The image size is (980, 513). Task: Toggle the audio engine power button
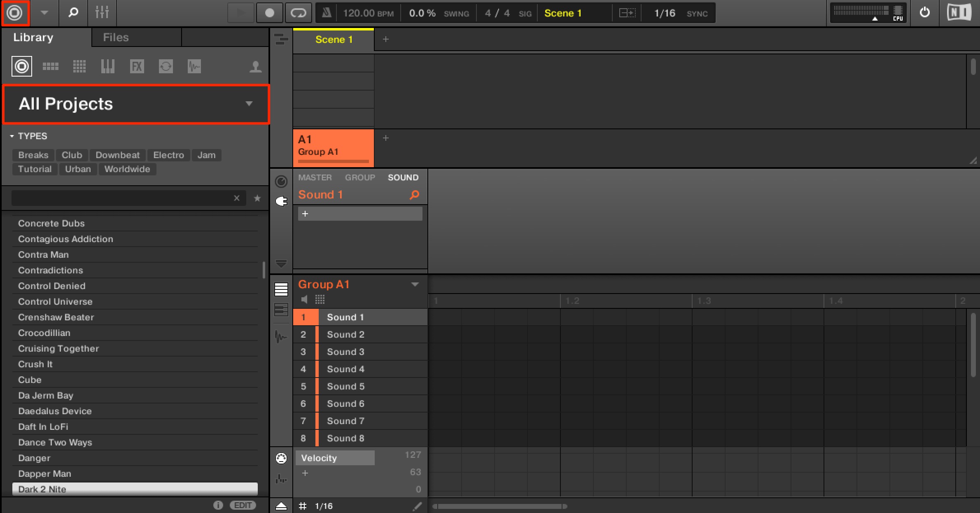[925, 13]
